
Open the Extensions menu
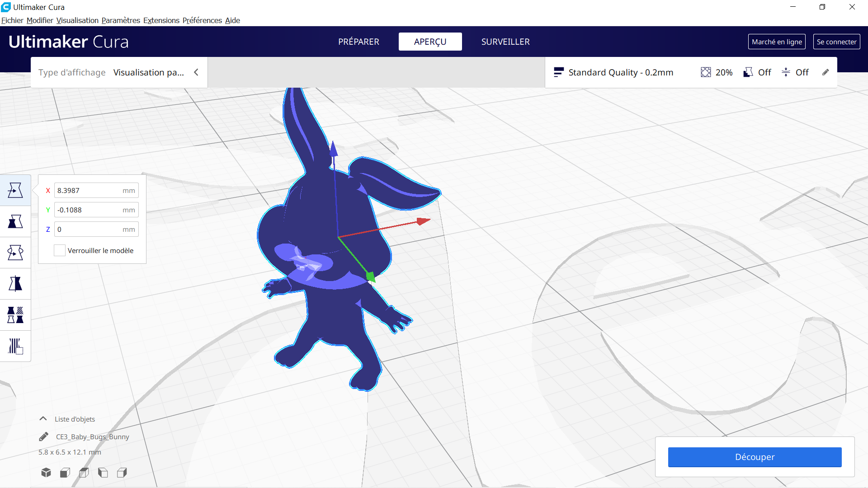coord(161,20)
